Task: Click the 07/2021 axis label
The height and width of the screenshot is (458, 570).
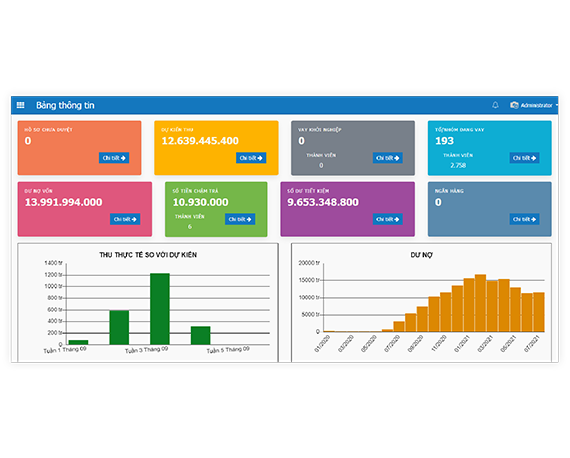Action: pos(531,344)
